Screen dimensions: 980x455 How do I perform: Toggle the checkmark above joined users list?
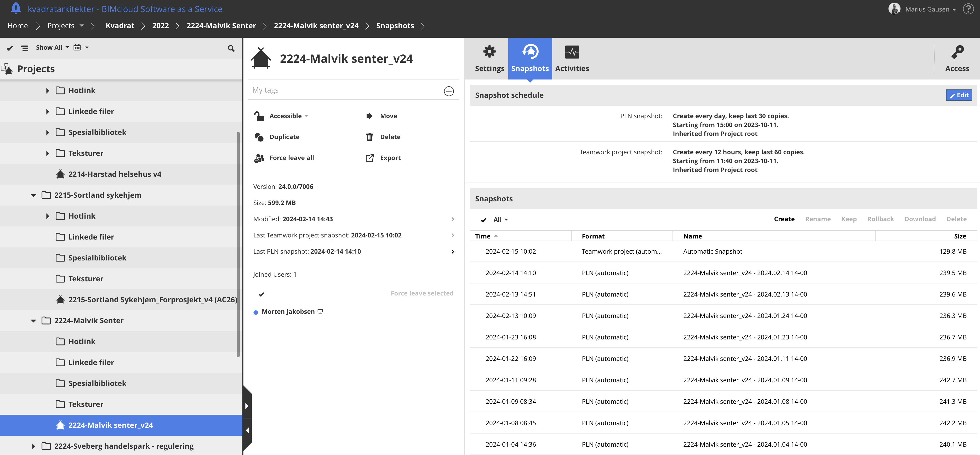261,294
